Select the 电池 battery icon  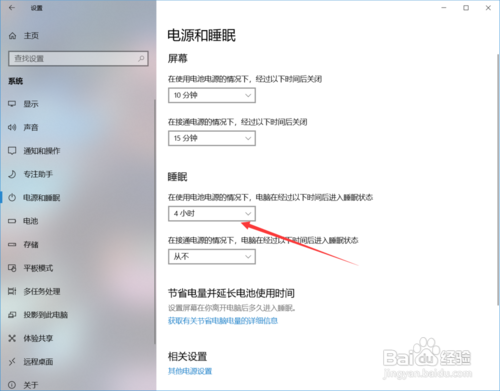click(x=12, y=221)
